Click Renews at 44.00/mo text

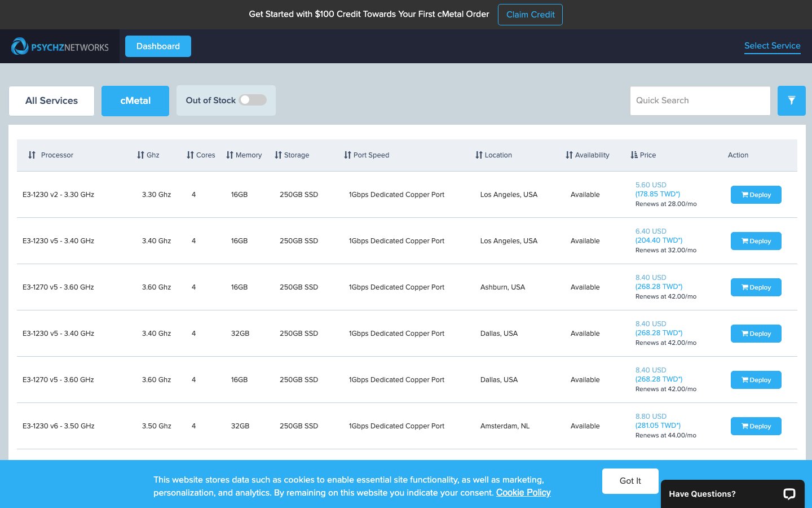(666, 436)
